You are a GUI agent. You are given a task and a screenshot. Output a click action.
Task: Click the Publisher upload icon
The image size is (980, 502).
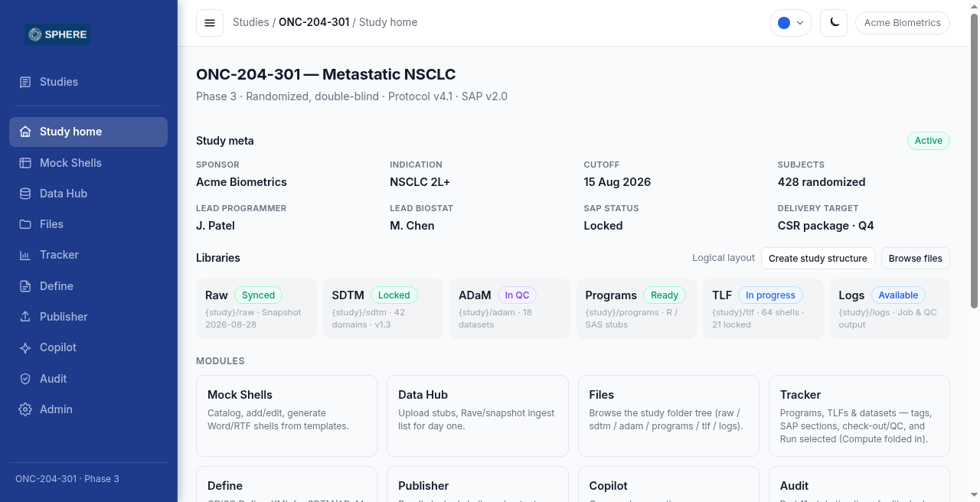coord(25,317)
